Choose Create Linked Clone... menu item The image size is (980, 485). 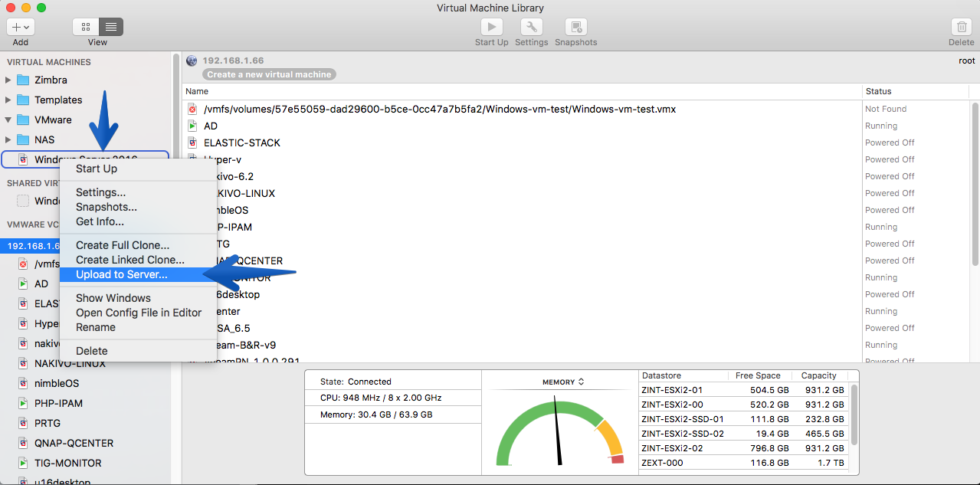coord(138,260)
